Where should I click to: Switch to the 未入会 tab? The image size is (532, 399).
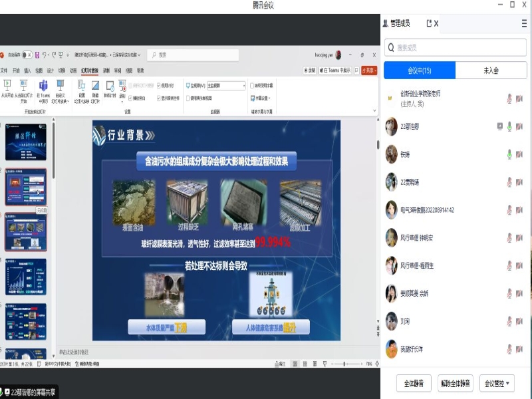491,70
